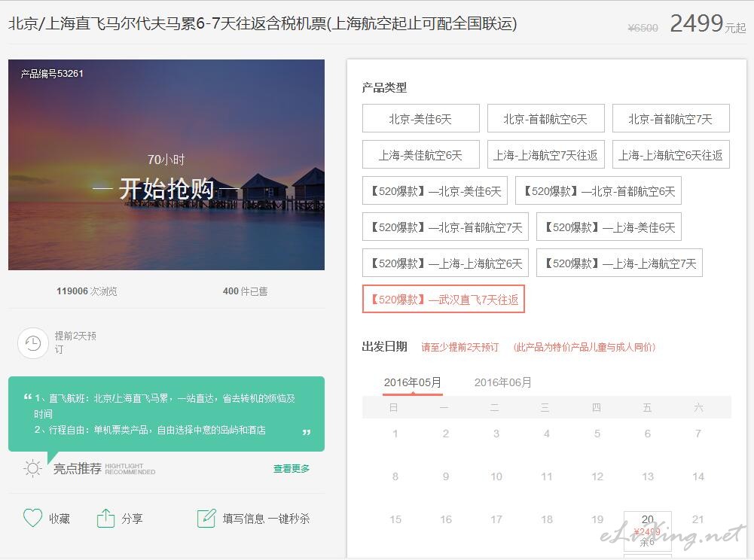Image resolution: width=754 pixels, height=560 pixels.
Task: Click 请至少提前2天预订 red notice
Action: point(459,346)
